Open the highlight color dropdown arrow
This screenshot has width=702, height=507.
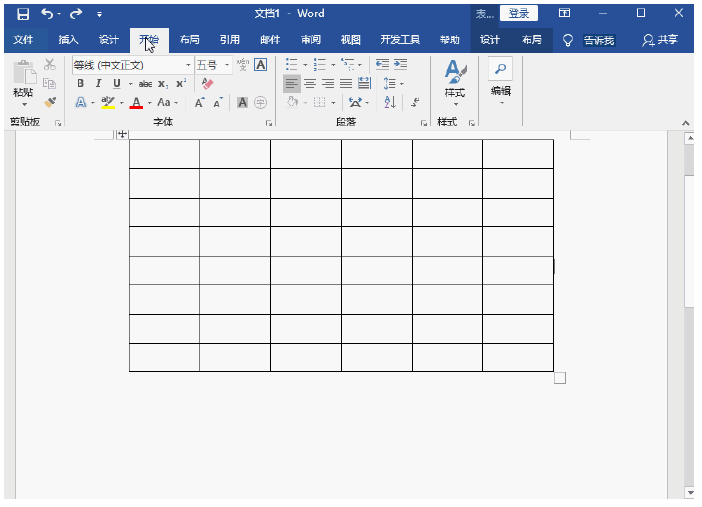tap(121, 103)
